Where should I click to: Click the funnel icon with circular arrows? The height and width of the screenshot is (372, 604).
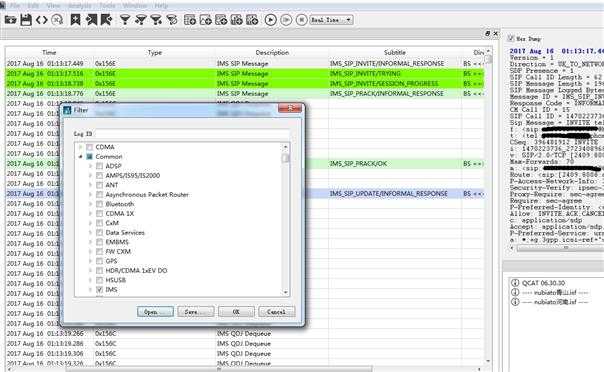[172, 20]
